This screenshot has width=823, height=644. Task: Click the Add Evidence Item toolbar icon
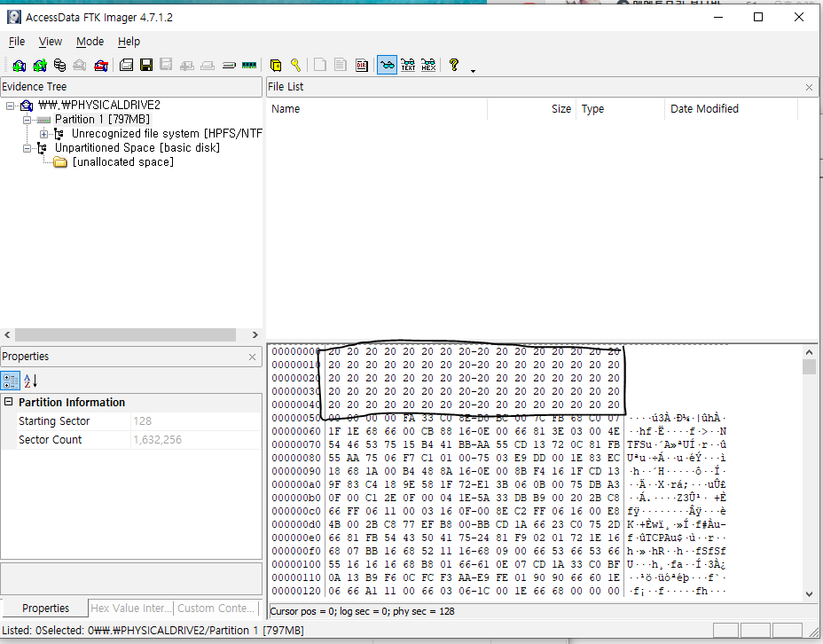coord(19,65)
